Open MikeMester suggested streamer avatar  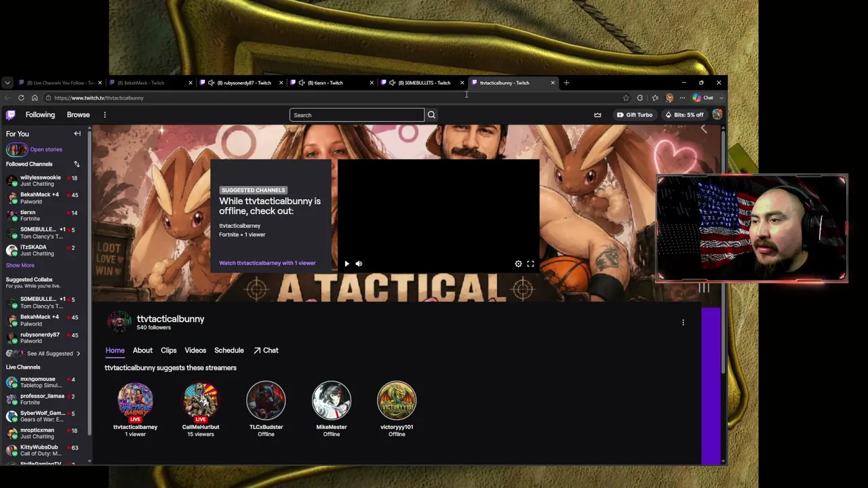331,401
